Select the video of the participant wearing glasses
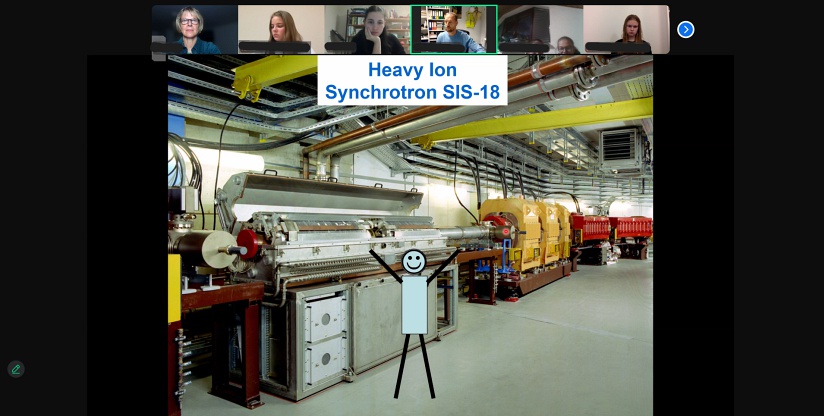Image resolution: width=824 pixels, height=416 pixels. click(194, 28)
